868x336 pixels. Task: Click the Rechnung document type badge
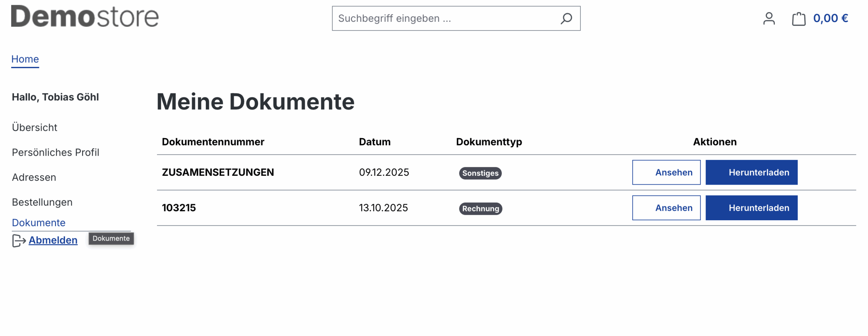(x=480, y=208)
